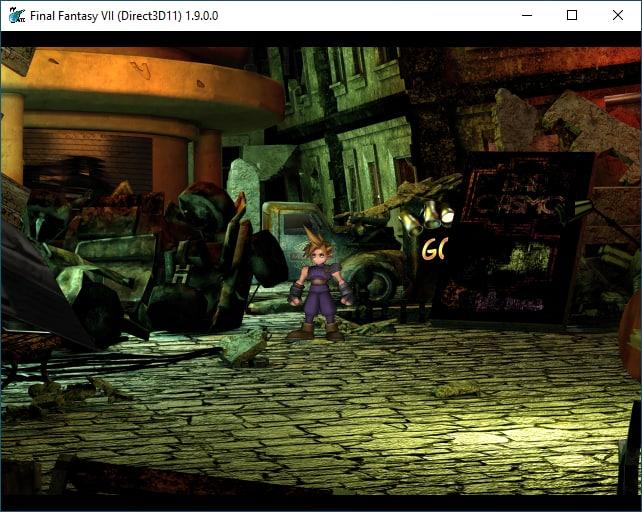Close the Final Fantasy VII window
This screenshot has width=642, height=512.
618,16
